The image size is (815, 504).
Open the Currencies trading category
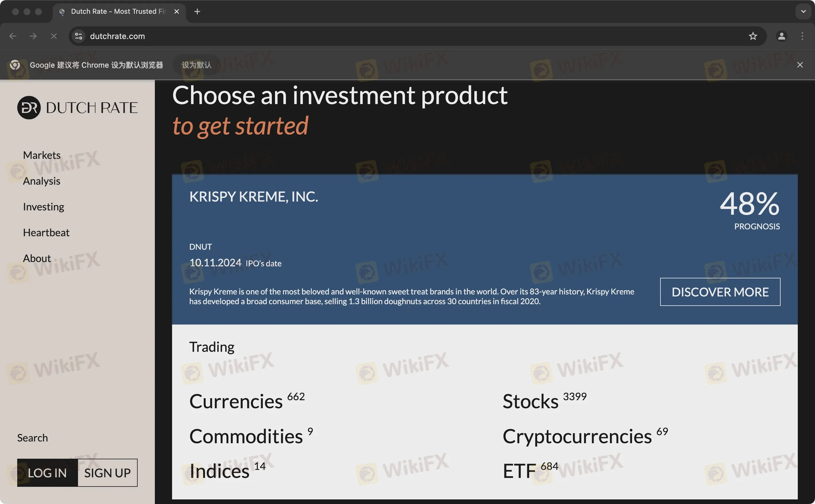236,401
